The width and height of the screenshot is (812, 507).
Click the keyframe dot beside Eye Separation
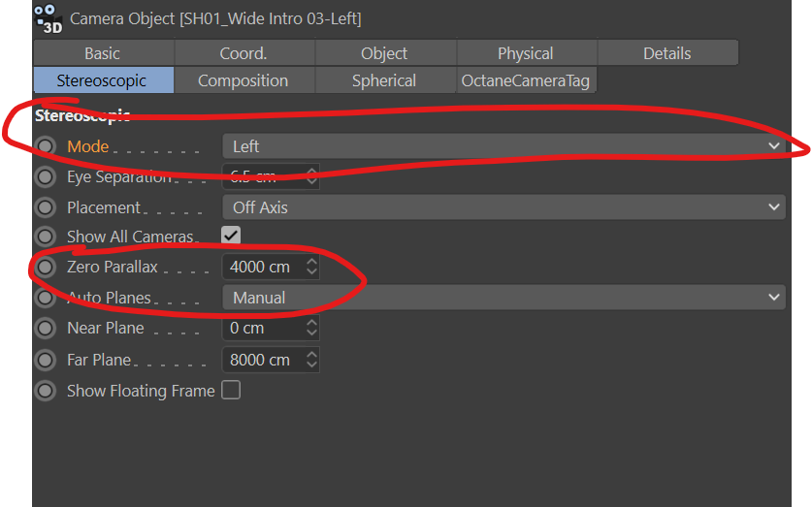[x=46, y=177]
